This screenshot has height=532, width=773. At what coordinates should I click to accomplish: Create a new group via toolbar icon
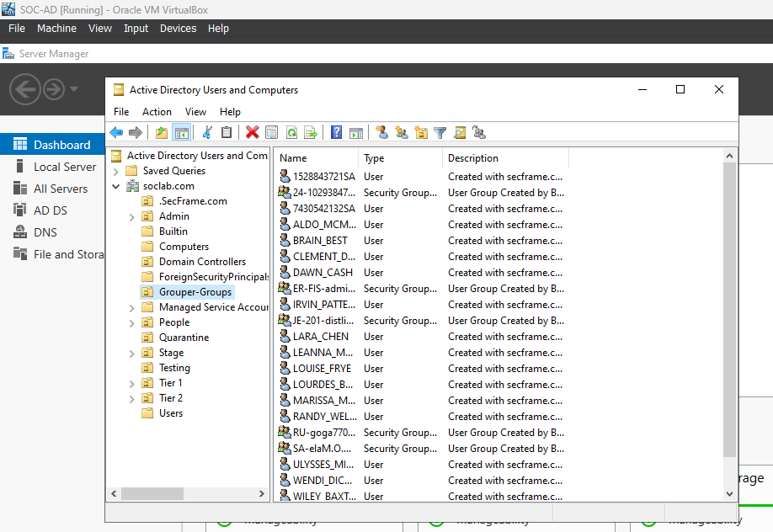[x=402, y=132]
